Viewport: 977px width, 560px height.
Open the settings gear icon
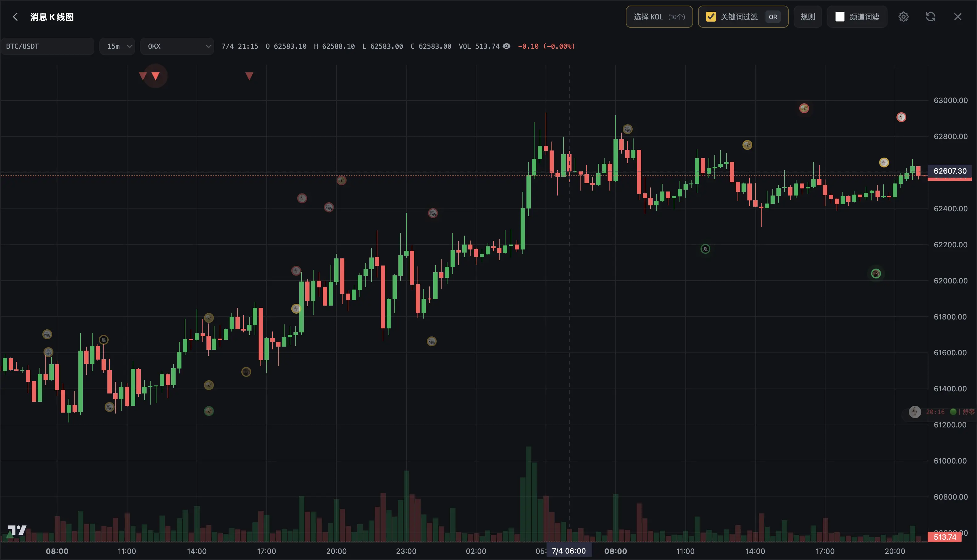coord(904,17)
